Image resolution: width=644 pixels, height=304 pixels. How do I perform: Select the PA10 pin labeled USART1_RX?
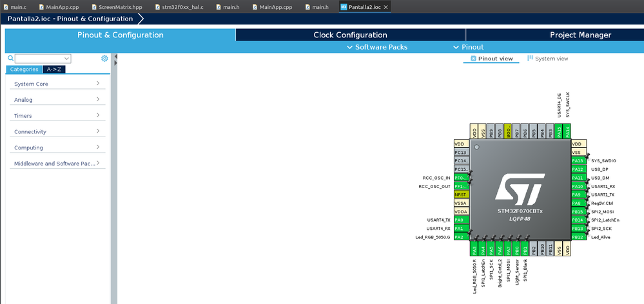[579, 186]
